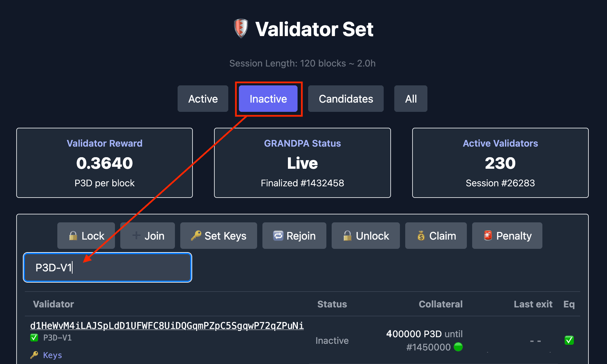The width and height of the screenshot is (607, 364).
Task: Click the P3D-V1 search input field
Action: (107, 267)
